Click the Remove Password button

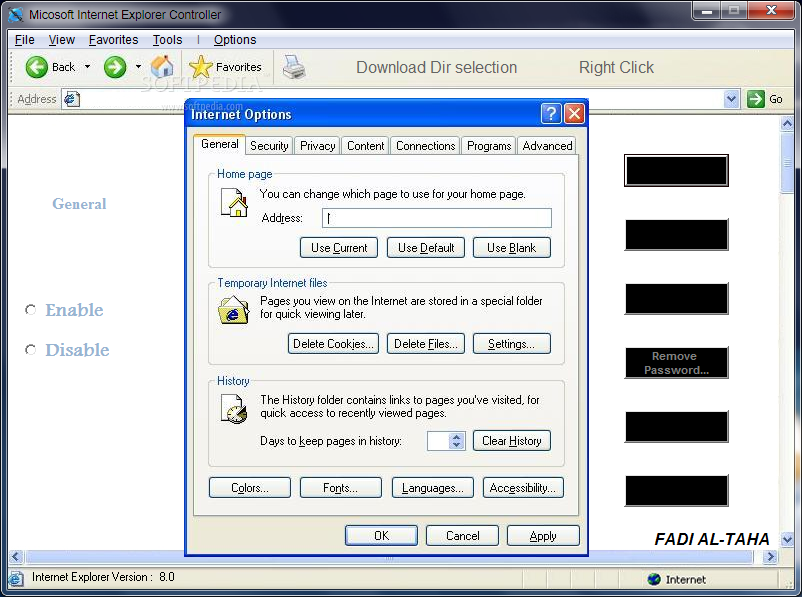(x=676, y=363)
